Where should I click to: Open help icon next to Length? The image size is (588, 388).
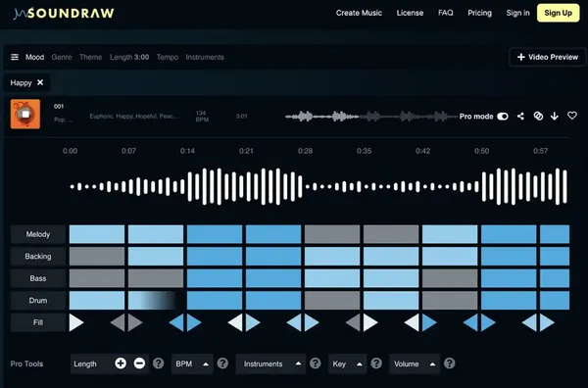pyautogui.click(x=158, y=364)
